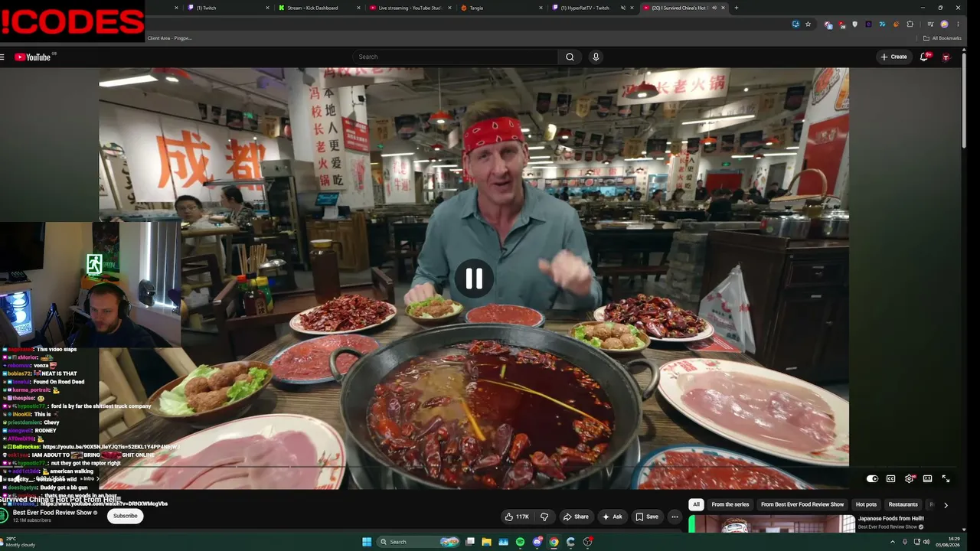
Task: Toggle closed captions in the video player
Action: [890, 479]
